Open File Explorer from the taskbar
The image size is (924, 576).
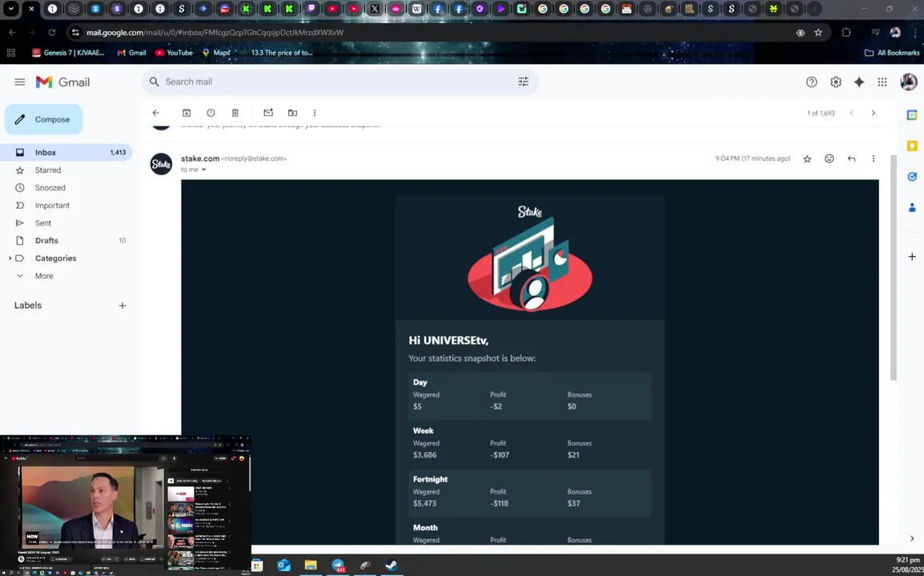tap(311, 566)
